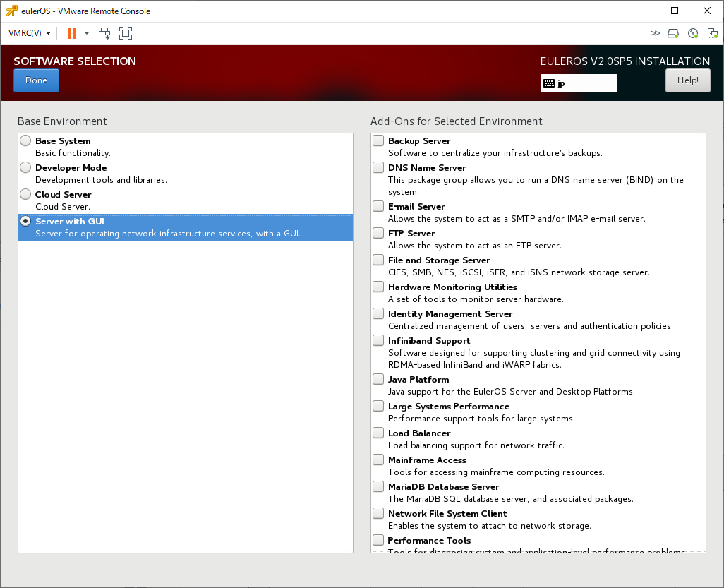Enable the Backup Server add-on checkbox
The image size is (724, 588).
pos(379,140)
